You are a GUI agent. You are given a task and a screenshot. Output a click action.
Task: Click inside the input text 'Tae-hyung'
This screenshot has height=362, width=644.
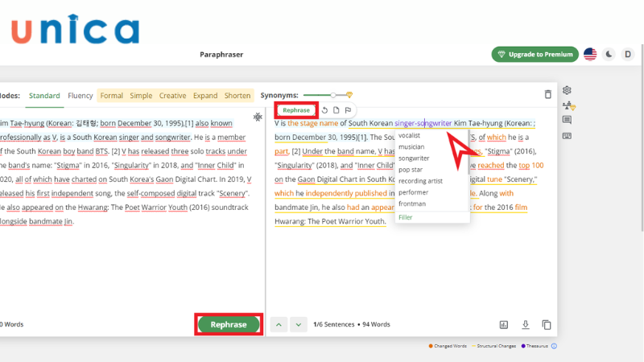(x=27, y=123)
